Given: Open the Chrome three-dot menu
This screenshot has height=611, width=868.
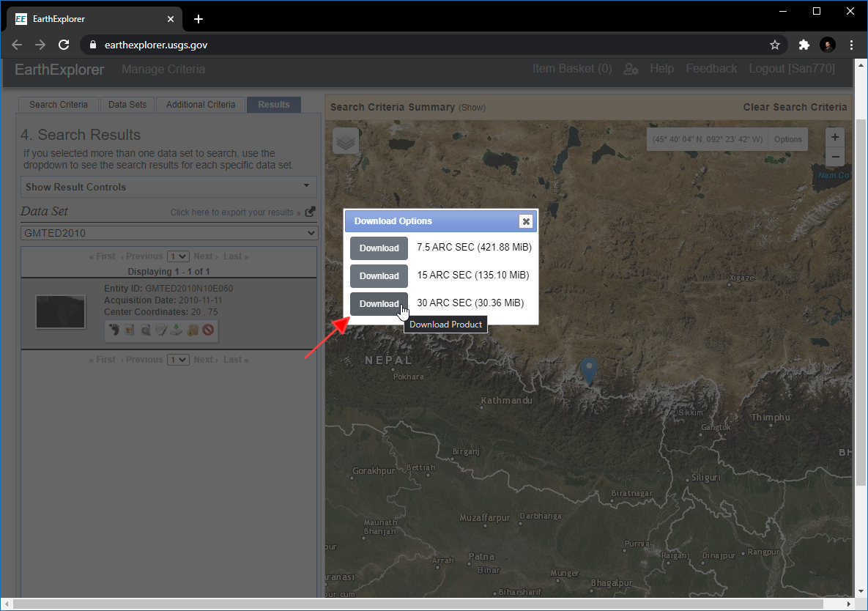Looking at the screenshot, I should [x=851, y=45].
